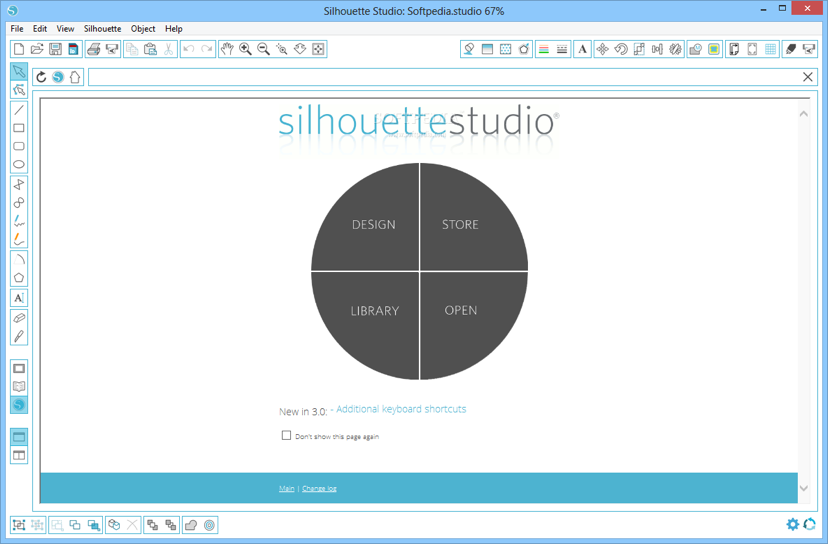Open the Grid settings icon

coord(770,49)
